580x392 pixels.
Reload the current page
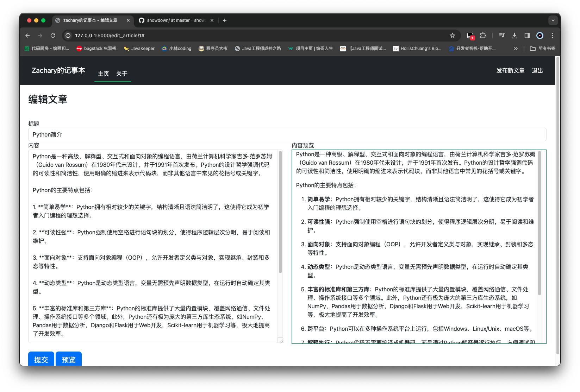point(53,36)
